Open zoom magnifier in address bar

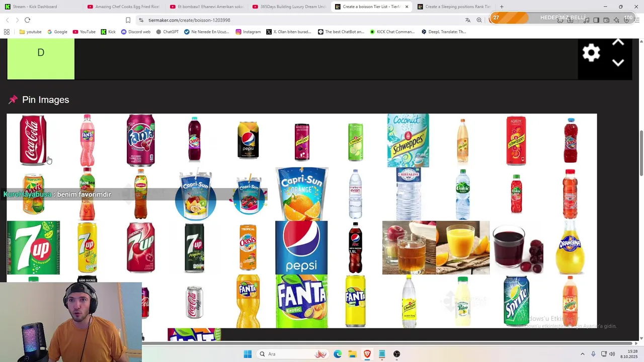[x=479, y=20]
